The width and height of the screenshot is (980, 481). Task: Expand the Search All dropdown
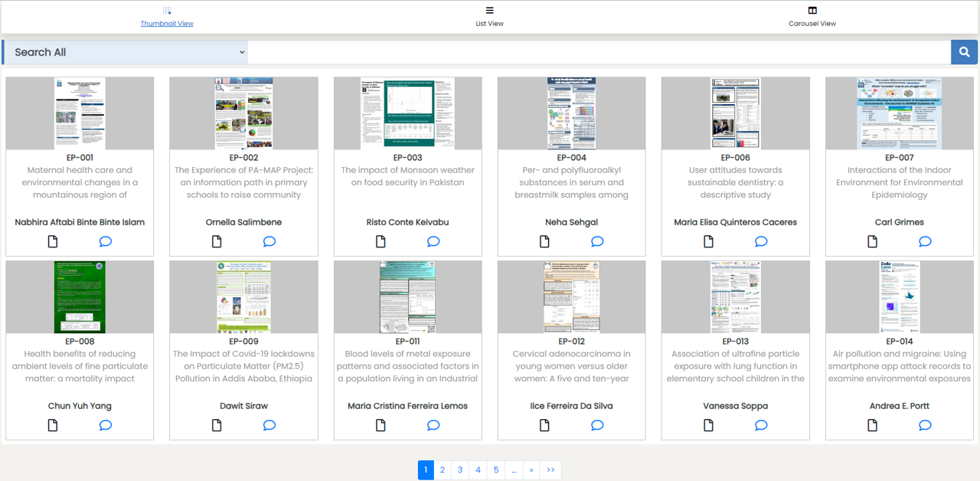pyautogui.click(x=125, y=52)
